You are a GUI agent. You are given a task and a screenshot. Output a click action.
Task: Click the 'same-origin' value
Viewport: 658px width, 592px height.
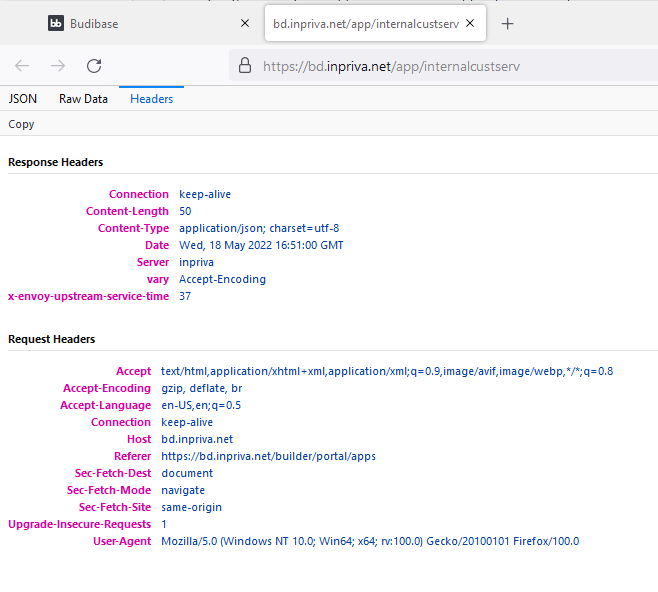tap(191, 507)
